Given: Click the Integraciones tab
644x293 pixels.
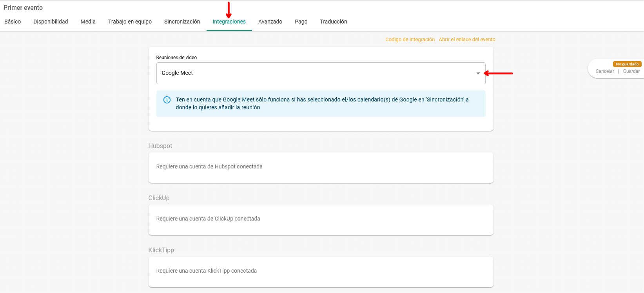Looking at the screenshot, I should [229, 22].
